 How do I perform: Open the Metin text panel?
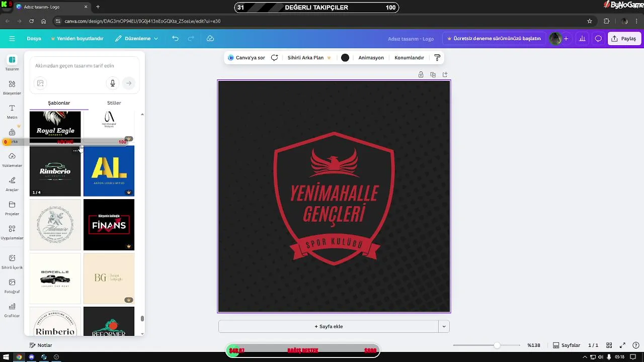(12, 112)
